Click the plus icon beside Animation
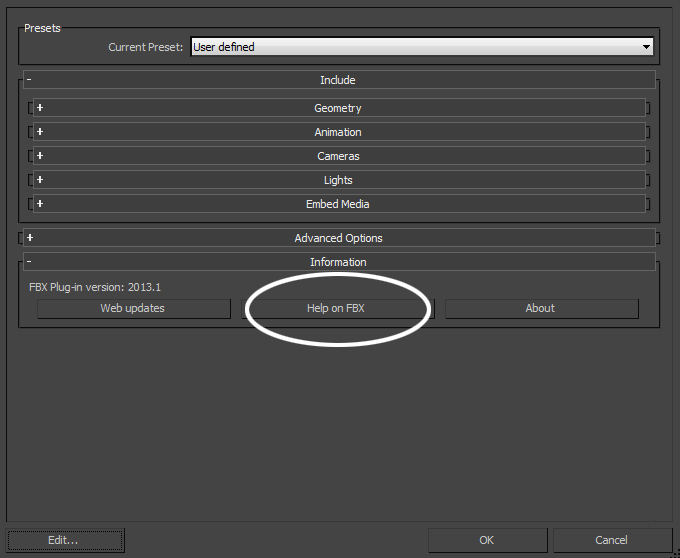Screen dimensions: 680x558 (40, 132)
